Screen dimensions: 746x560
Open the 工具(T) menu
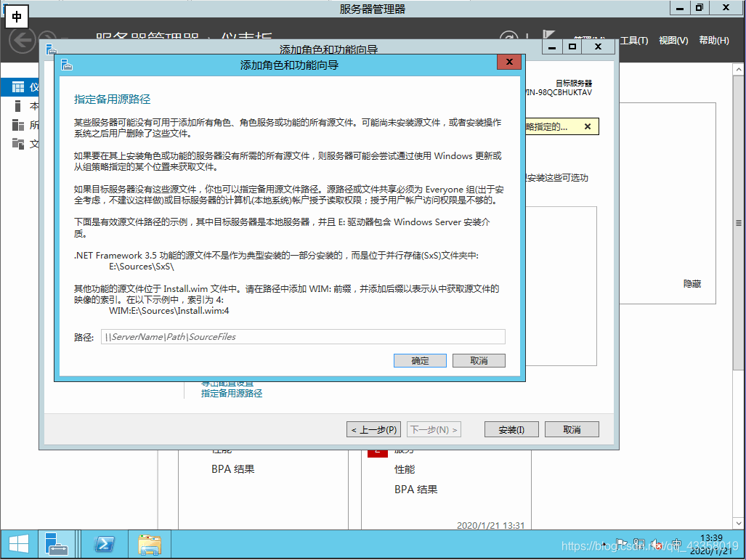click(633, 41)
